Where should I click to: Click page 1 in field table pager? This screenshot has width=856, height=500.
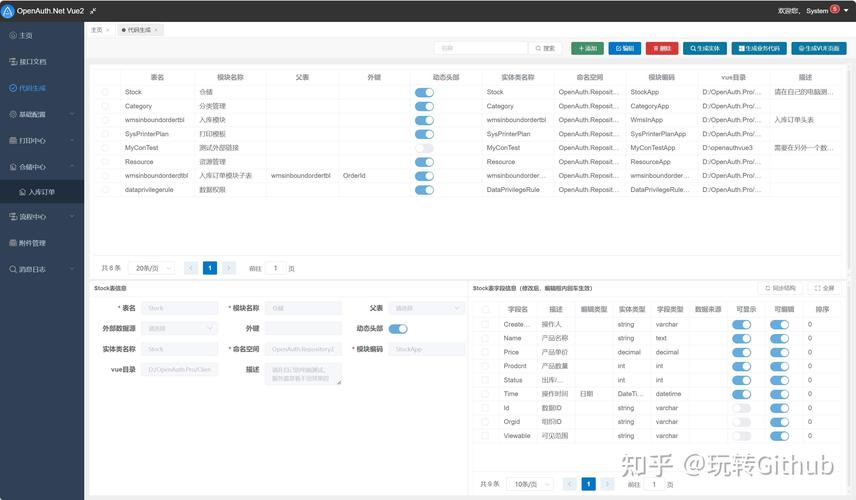(588, 484)
